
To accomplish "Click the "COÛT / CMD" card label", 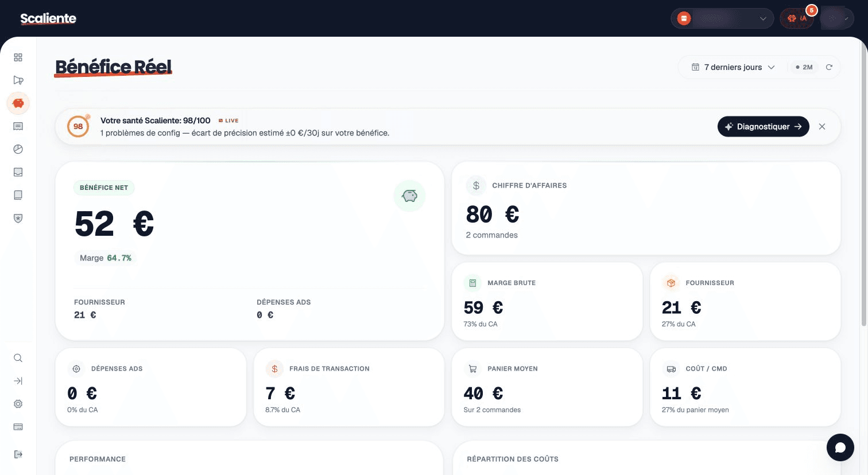I will pyautogui.click(x=706, y=369).
